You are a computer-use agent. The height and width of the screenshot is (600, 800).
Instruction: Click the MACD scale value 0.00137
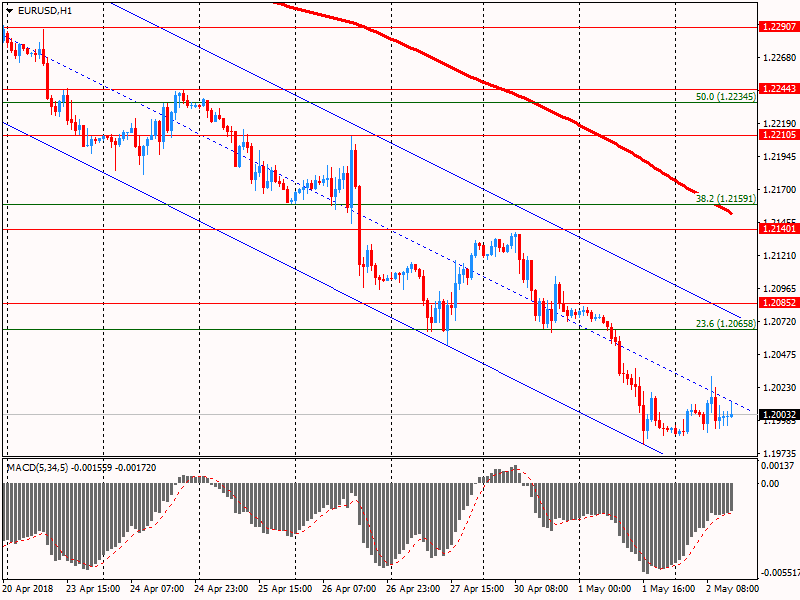coord(777,466)
